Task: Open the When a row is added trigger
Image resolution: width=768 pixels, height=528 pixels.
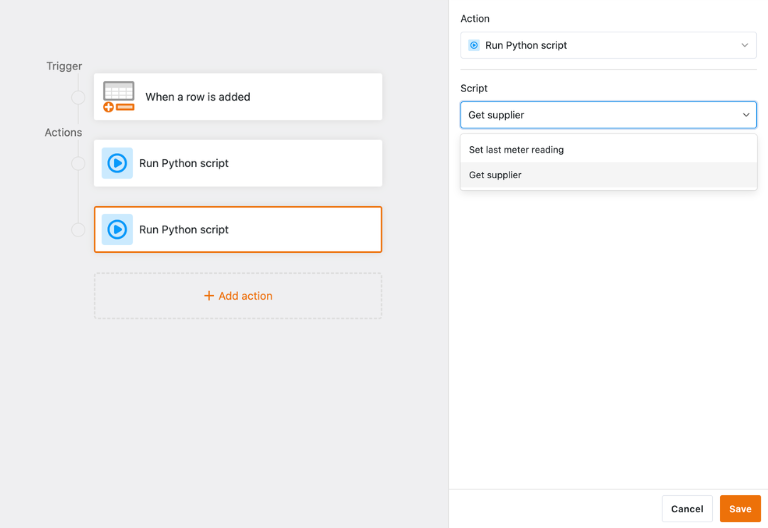Action: (x=198, y=97)
